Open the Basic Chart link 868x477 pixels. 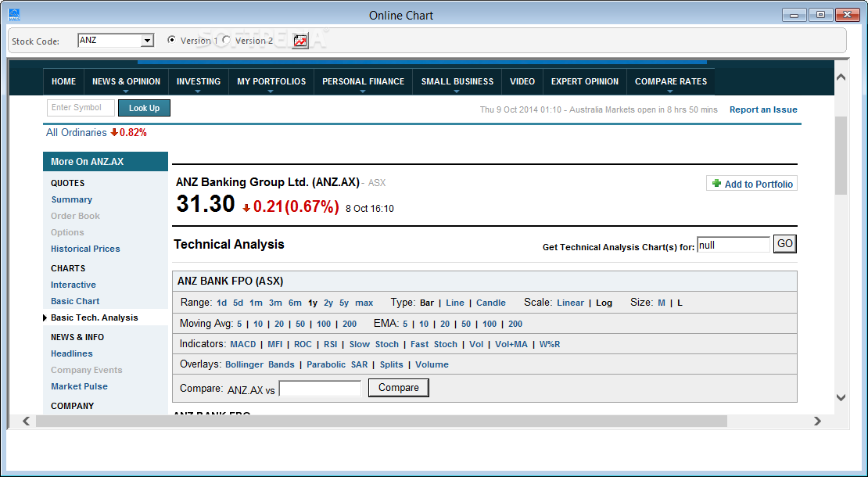tap(75, 302)
